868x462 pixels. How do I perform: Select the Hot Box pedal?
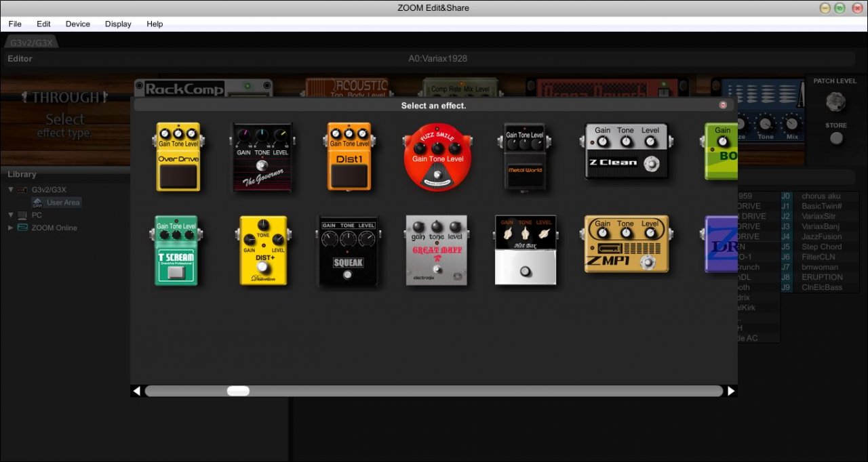[525, 250]
